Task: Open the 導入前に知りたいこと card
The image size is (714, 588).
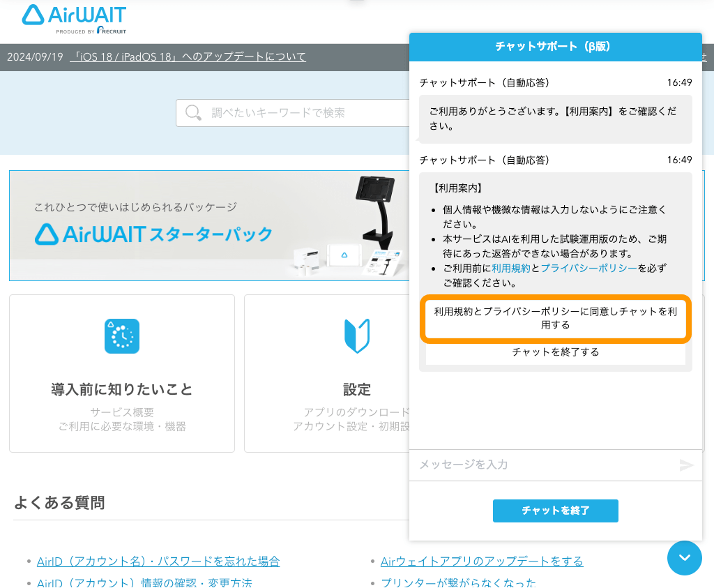Action: click(122, 373)
